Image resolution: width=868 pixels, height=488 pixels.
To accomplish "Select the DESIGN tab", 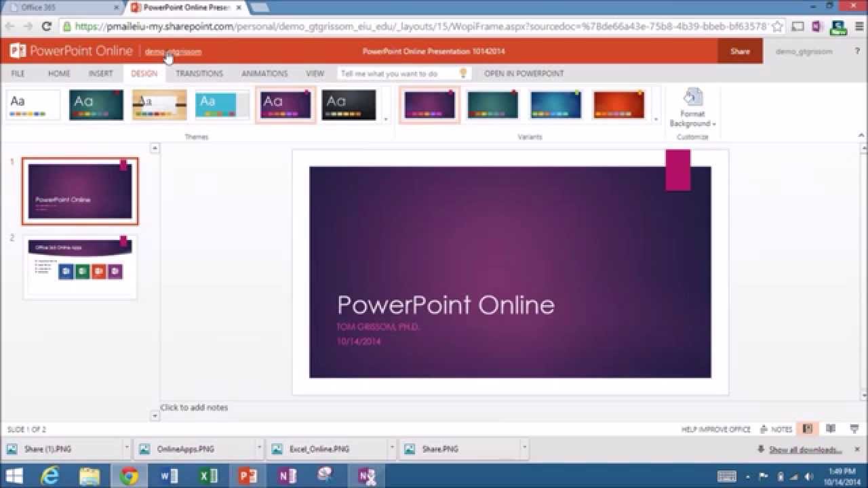I will 144,73.
